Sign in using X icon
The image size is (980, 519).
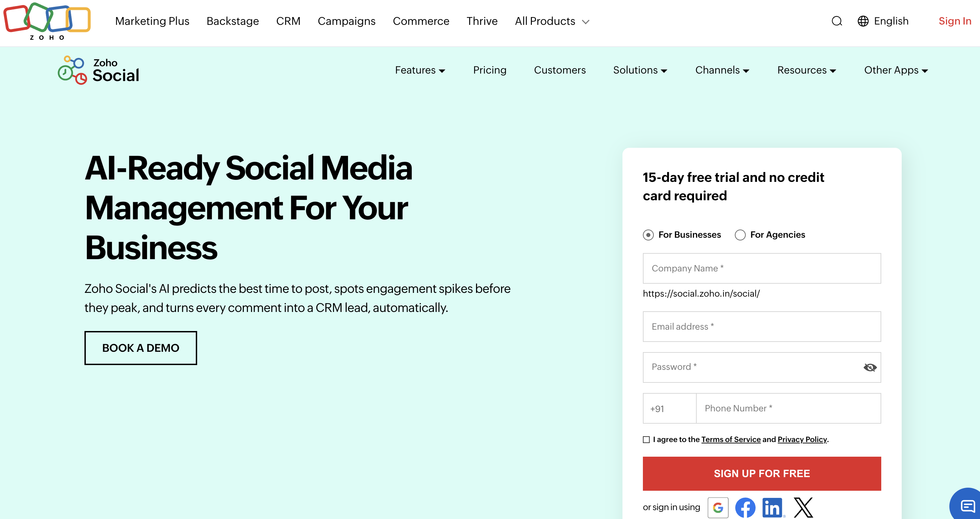[x=803, y=507]
